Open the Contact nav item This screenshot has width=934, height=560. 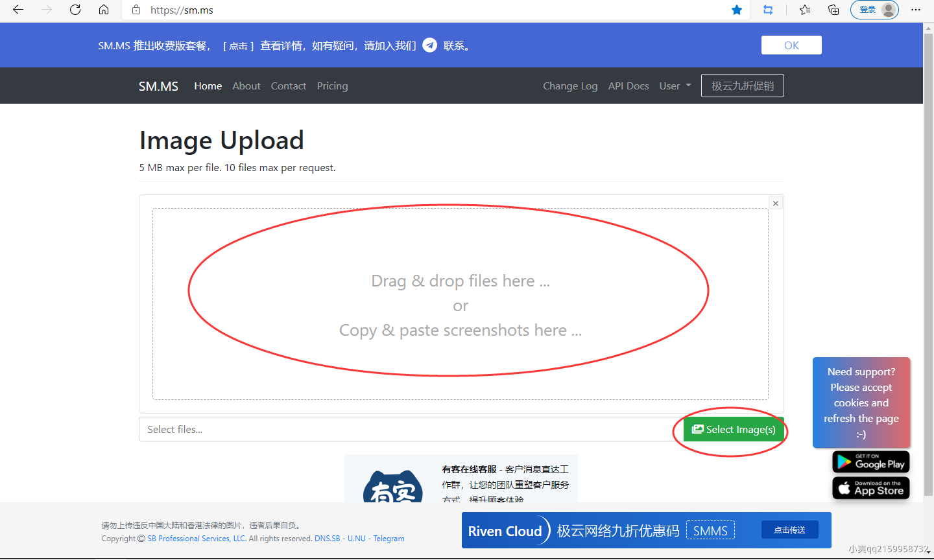(x=289, y=86)
